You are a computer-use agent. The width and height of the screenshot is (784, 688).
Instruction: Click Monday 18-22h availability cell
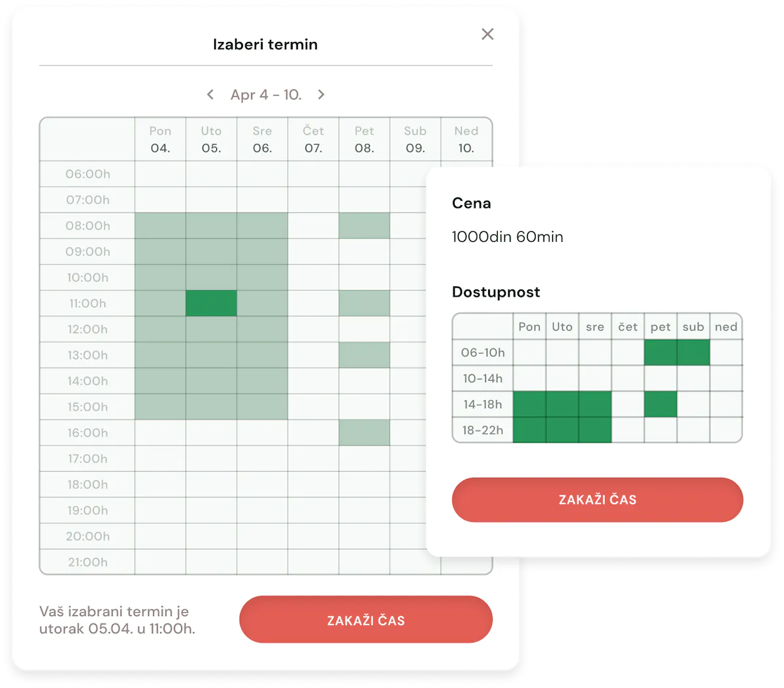point(529,430)
